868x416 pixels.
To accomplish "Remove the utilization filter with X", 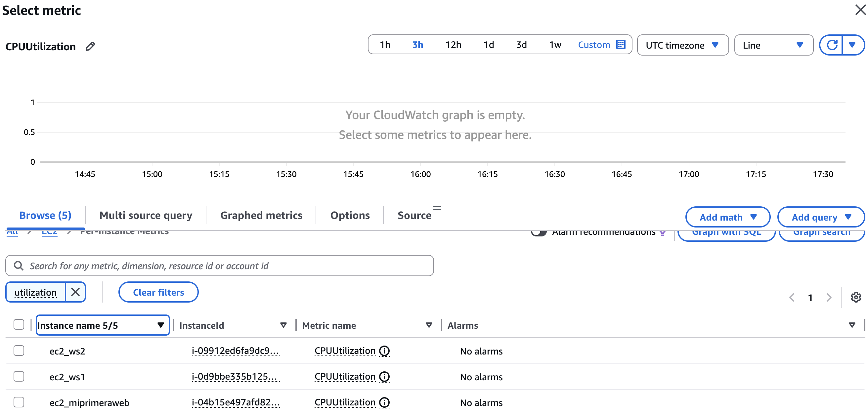I will click(x=75, y=292).
